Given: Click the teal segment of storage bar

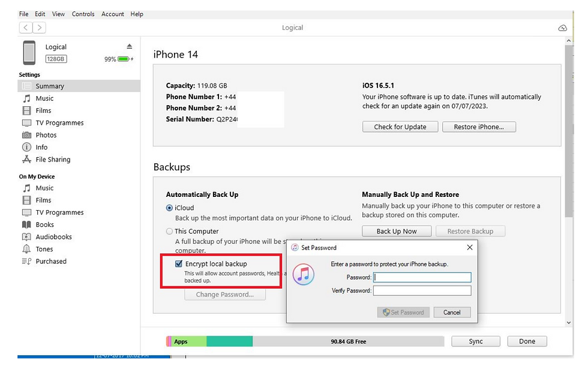Looking at the screenshot, I should 229,342.
